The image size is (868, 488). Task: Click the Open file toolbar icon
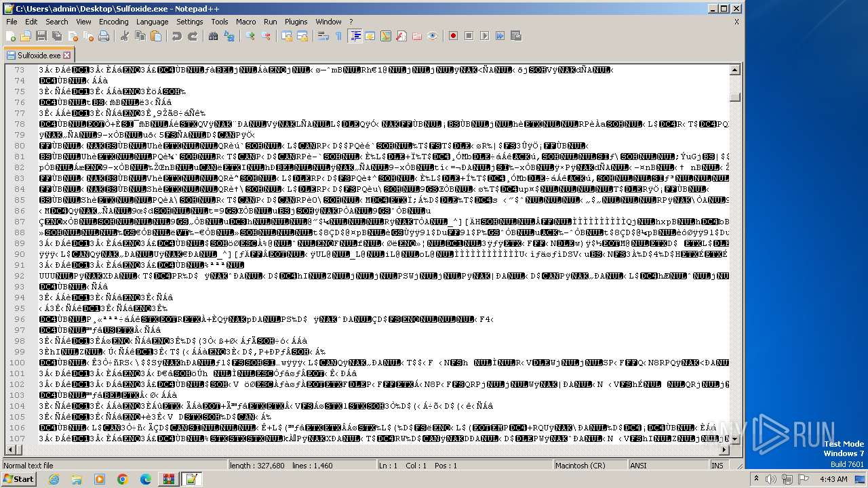[x=26, y=36]
